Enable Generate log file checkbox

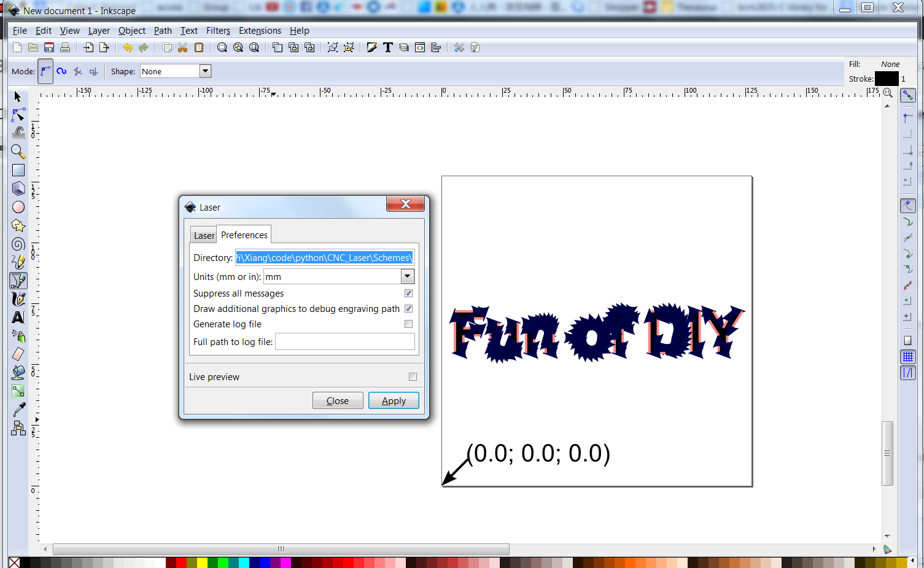pos(408,324)
